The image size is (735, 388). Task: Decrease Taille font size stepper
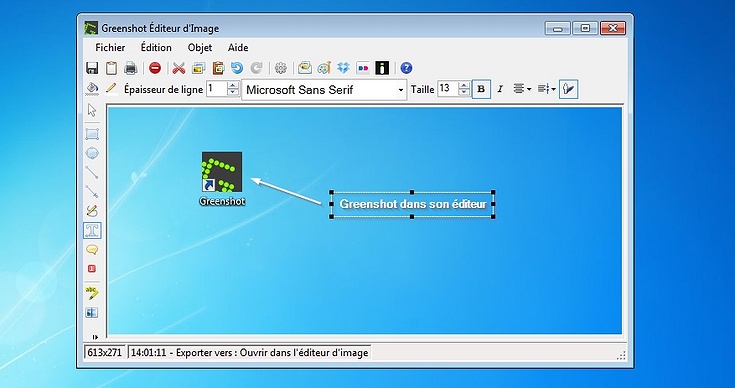tap(464, 93)
